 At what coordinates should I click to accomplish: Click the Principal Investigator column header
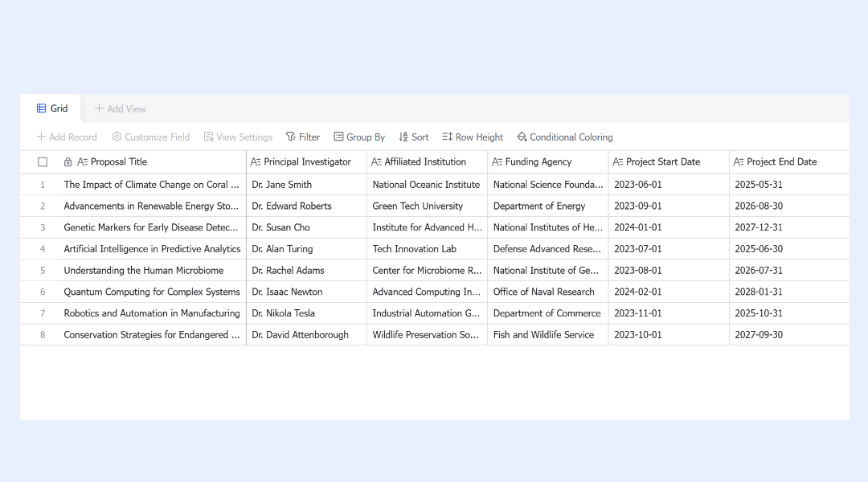click(x=307, y=162)
